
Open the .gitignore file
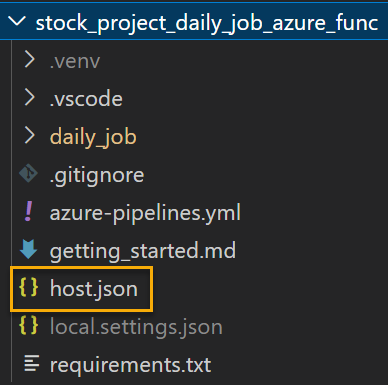pyautogui.click(x=97, y=175)
